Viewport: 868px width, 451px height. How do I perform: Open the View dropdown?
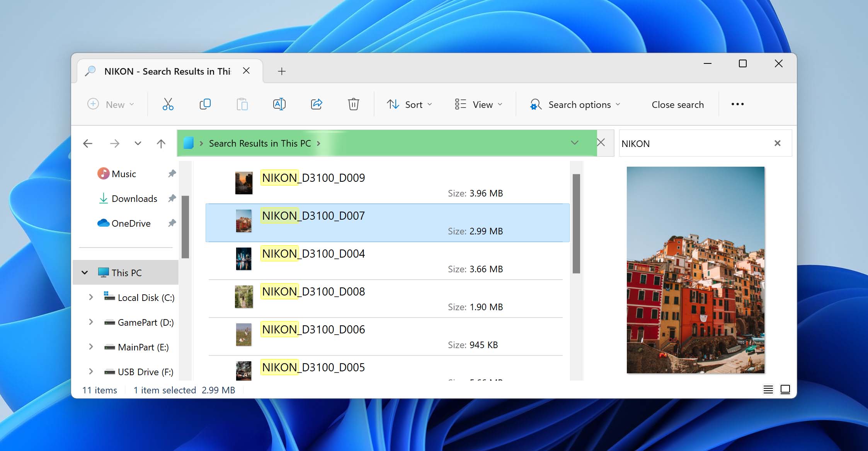point(478,104)
